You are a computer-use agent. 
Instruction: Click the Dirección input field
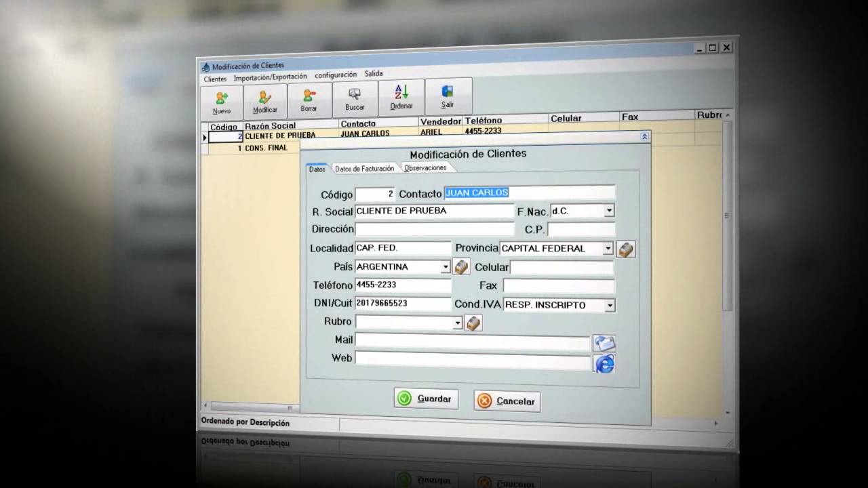[x=434, y=229]
